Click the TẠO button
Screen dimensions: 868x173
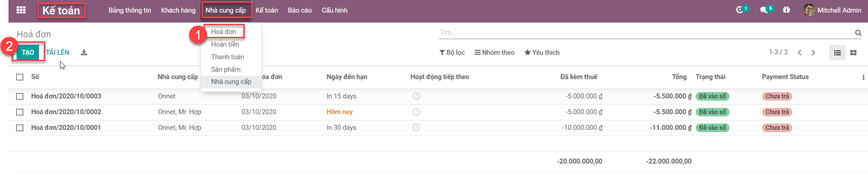tap(28, 53)
